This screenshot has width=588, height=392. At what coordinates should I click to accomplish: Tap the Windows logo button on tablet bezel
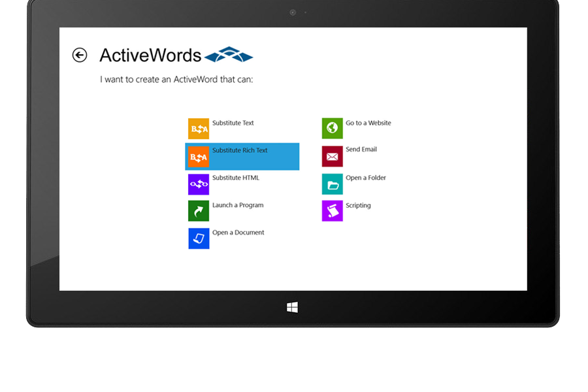[x=293, y=308]
